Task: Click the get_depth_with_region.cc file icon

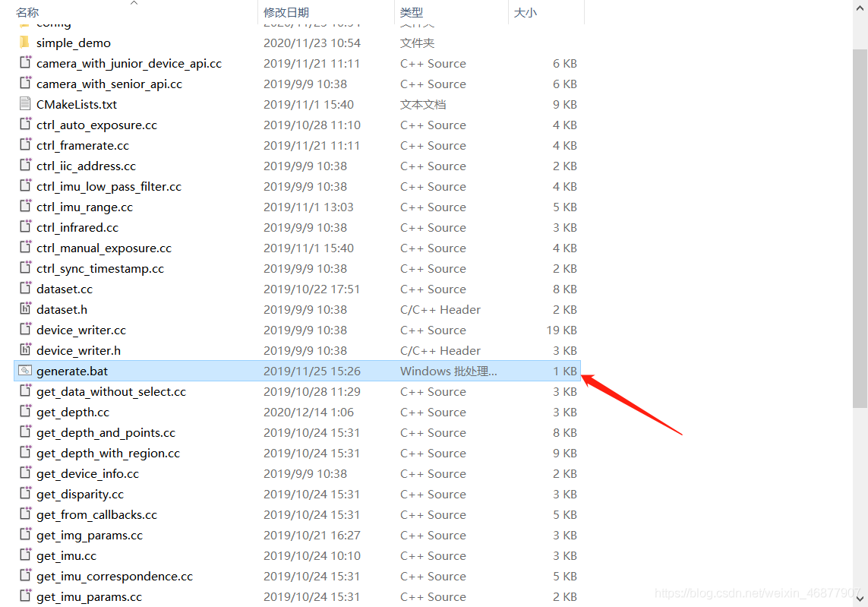Action: point(26,452)
